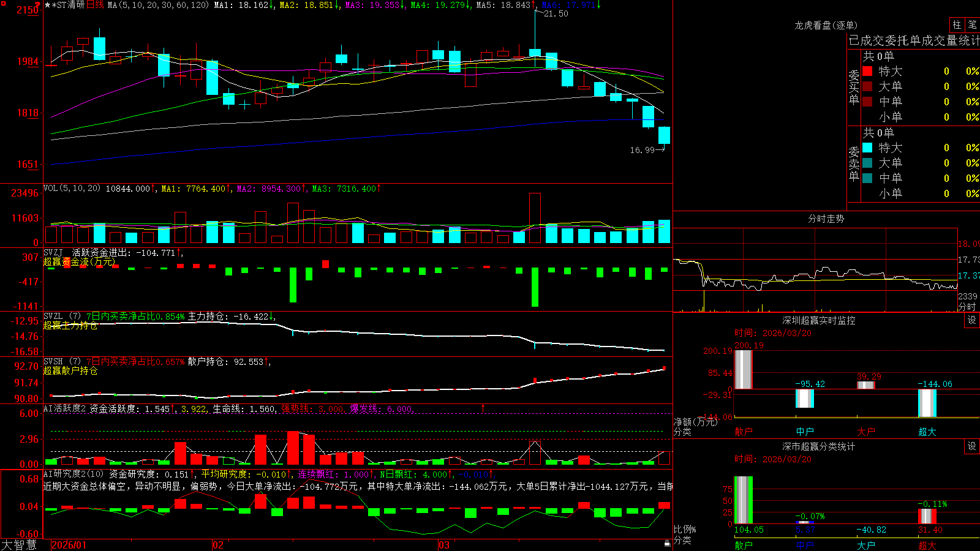The width and height of the screenshot is (980, 551).
Task: Click the -95.42 中户 bar in 实时监控 chart
Action: [805, 399]
